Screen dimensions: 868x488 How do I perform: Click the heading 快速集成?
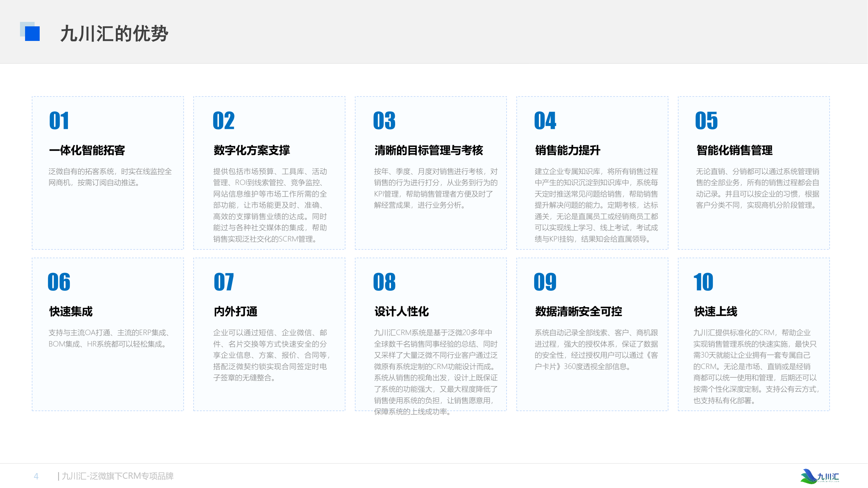71,312
